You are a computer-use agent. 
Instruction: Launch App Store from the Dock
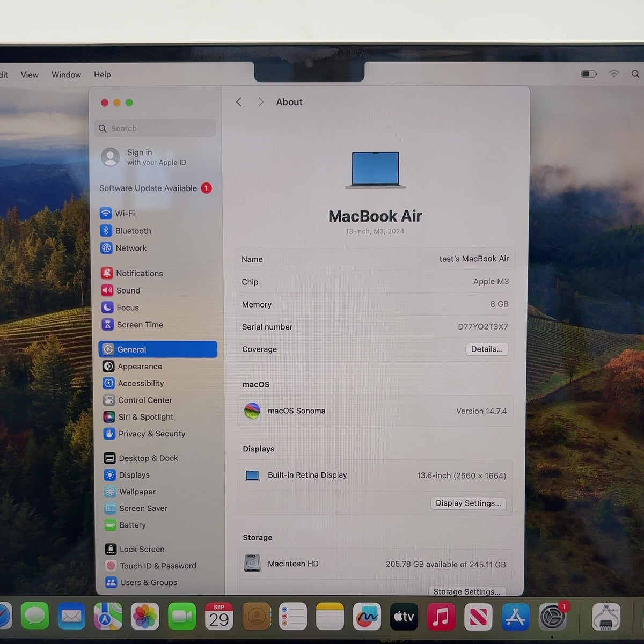click(x=515, y=616)
